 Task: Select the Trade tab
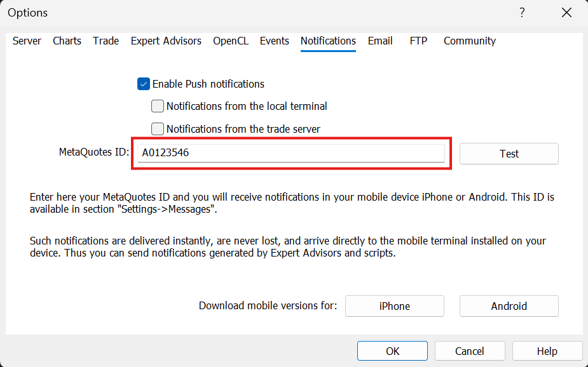(x=106, y=41)
